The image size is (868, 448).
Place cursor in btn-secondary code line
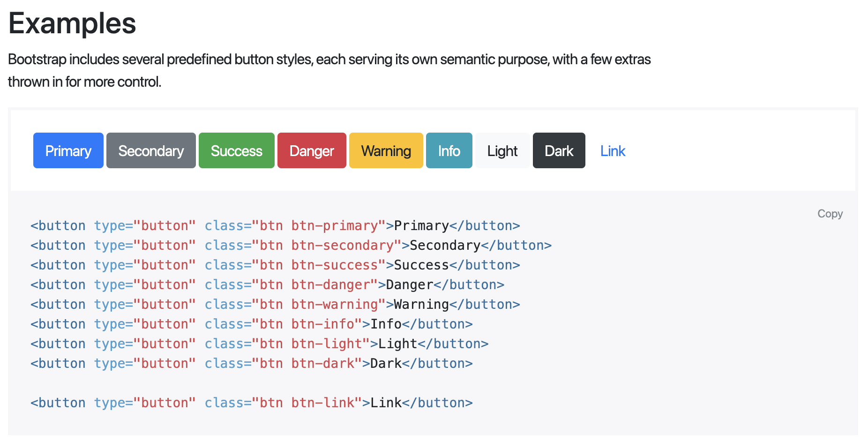(x=291, y=246)
